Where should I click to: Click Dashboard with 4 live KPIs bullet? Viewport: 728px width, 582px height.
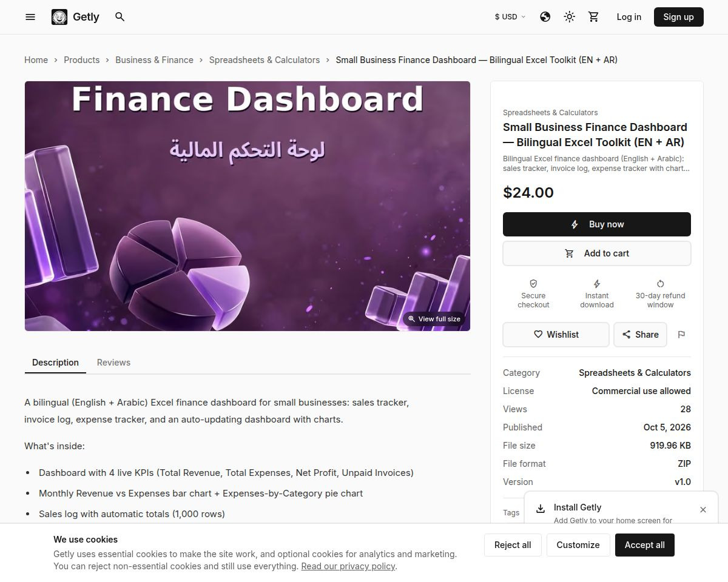tap(226, 473)
